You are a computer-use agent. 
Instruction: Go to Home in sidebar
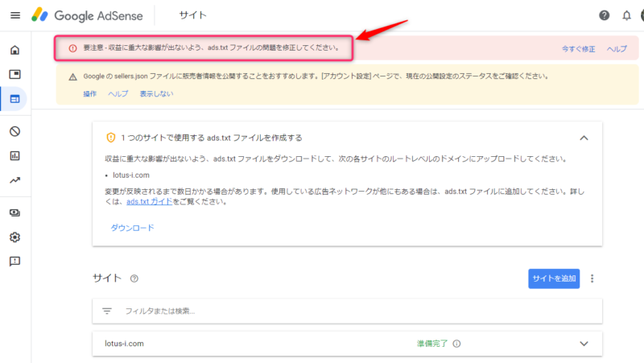pyautogui.click(x=14, y=50)
